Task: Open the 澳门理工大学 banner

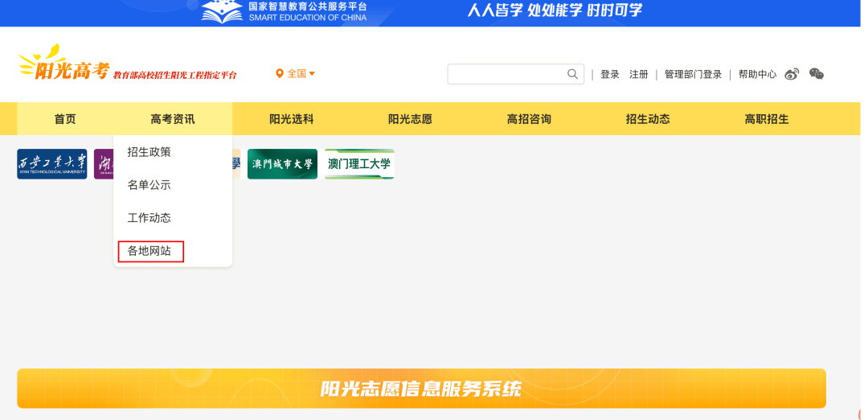Action: [x=359, y=164]
